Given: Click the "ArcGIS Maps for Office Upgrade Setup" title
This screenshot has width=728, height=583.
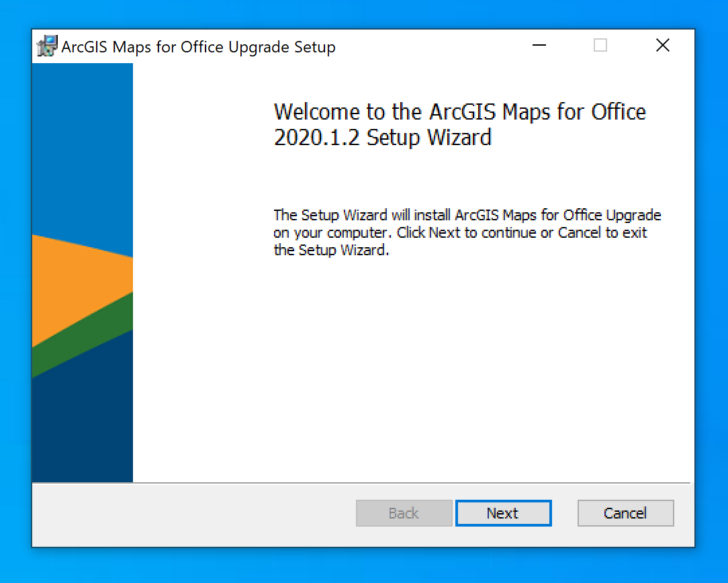Looking at the screenshot, I should point(198,47).
